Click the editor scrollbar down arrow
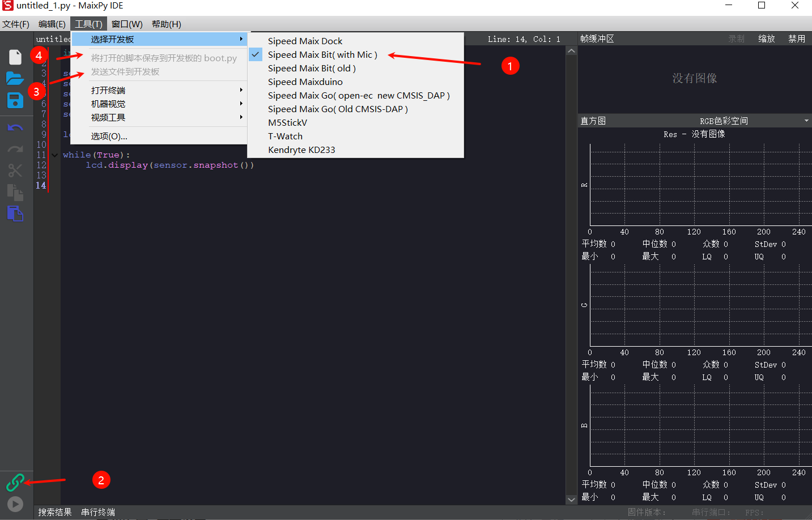Viewport: 812px width, 520px height. pos(571,500)
